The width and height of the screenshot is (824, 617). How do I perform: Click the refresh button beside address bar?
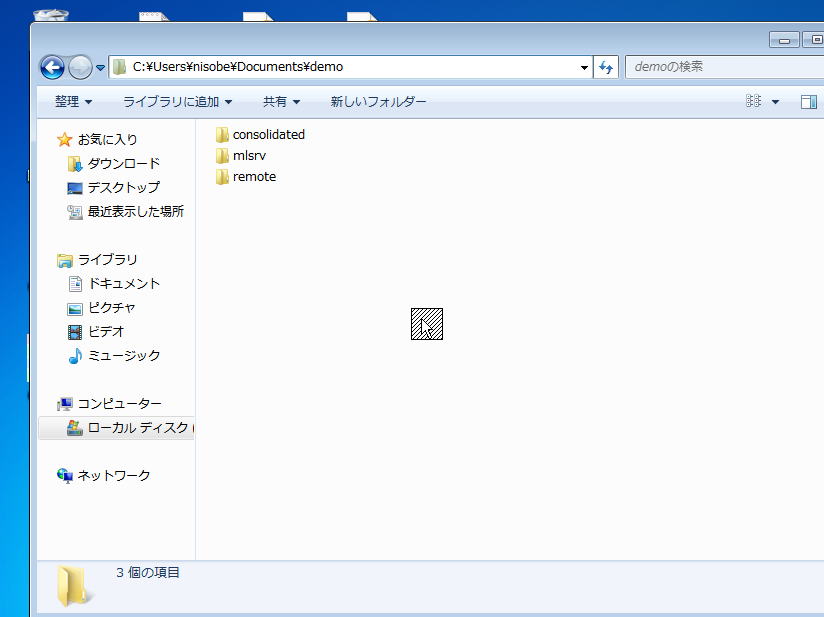pos(605,67)
